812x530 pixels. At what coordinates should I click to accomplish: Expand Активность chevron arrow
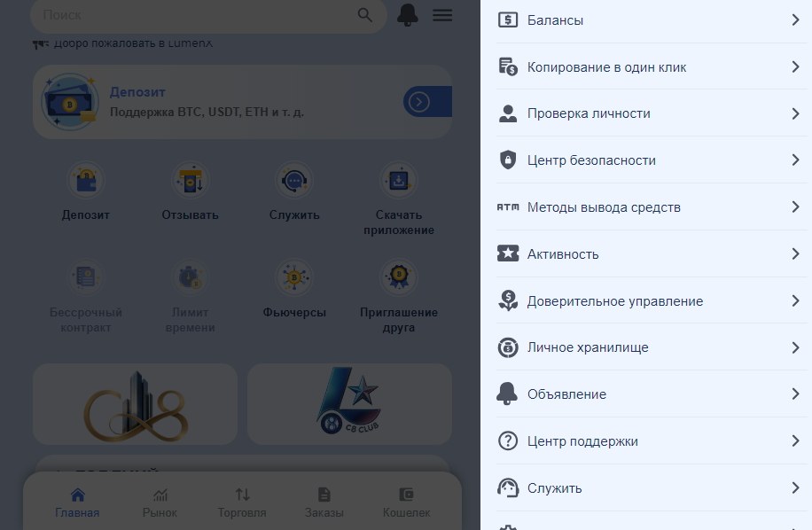pos(796,253)
